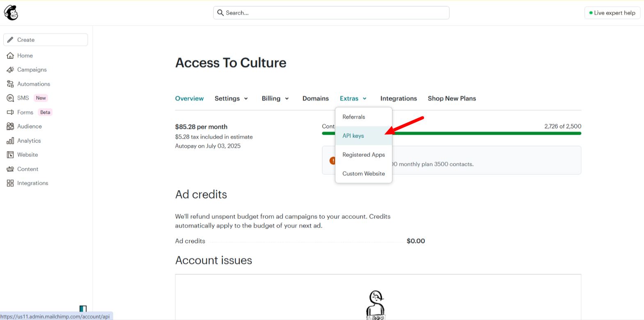The image size is (644, 320).
Task: Go to Home in sidebar
Action: 25,55
